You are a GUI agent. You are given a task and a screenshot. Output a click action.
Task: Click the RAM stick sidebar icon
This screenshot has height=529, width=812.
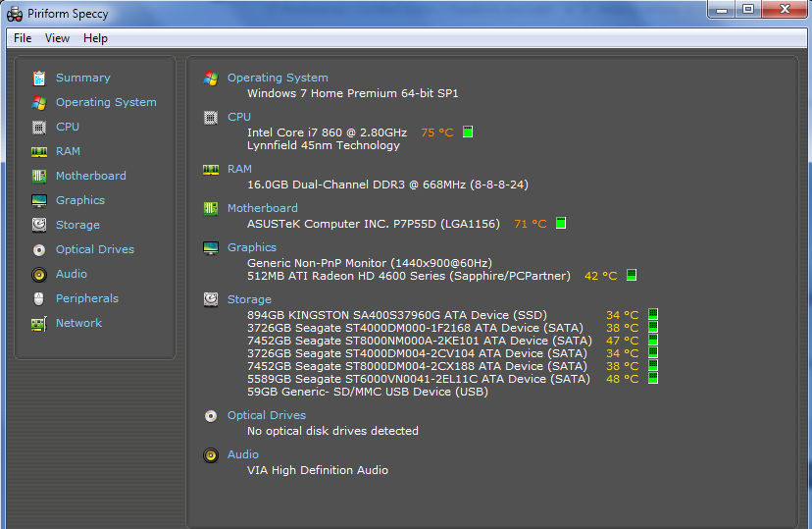tap(39, 151)
